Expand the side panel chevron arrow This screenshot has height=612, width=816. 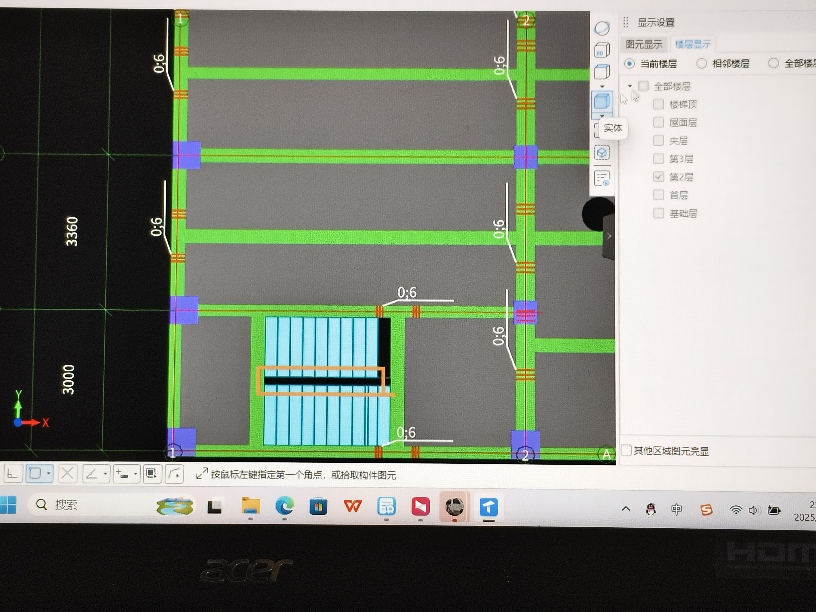tap(609, 236)
